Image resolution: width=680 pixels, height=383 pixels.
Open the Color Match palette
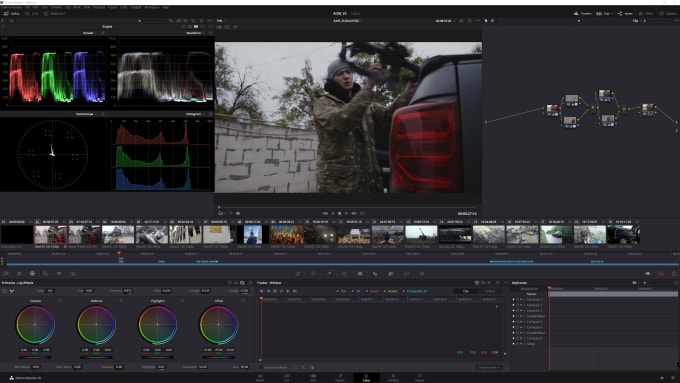point(19,274)
